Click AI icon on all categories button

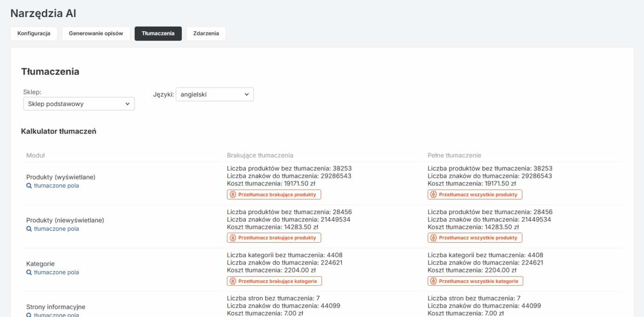click(x=433, y=281)
